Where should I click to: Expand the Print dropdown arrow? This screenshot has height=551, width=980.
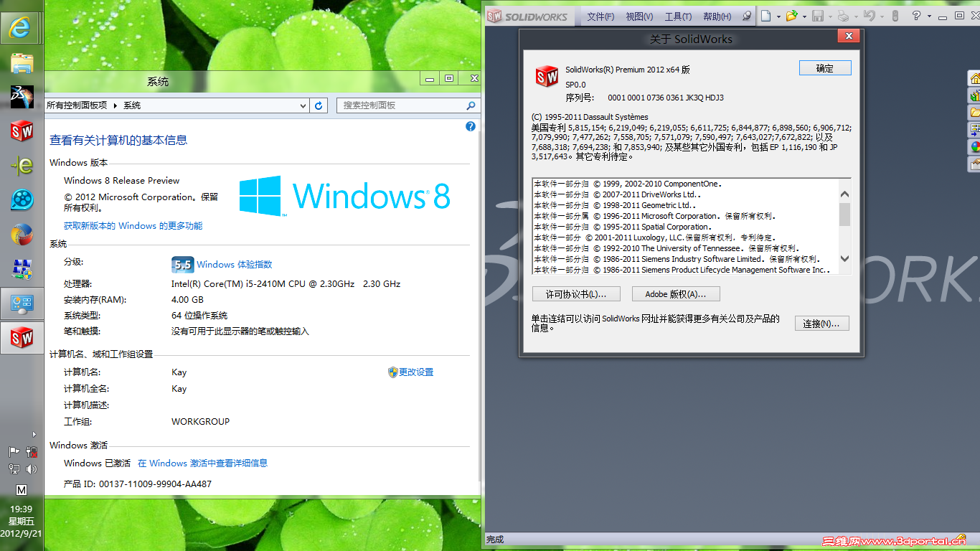[855, 16]
